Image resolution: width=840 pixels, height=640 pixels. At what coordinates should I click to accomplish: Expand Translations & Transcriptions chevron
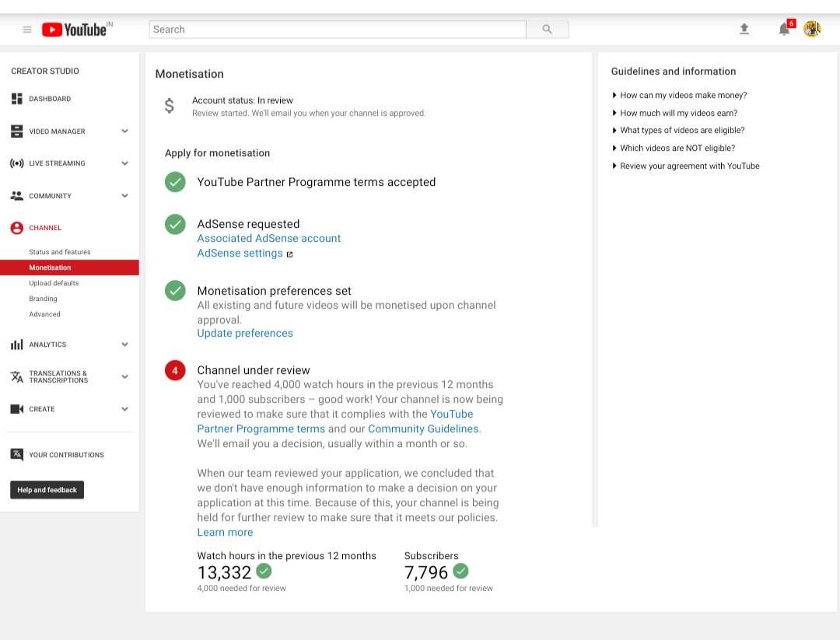[124, 376]
